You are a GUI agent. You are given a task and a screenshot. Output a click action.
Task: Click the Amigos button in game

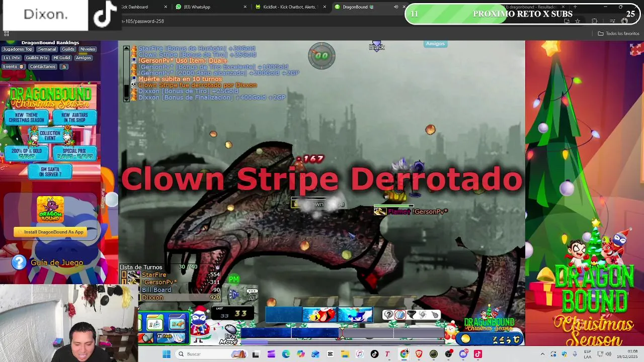click(x=435, y=44)
